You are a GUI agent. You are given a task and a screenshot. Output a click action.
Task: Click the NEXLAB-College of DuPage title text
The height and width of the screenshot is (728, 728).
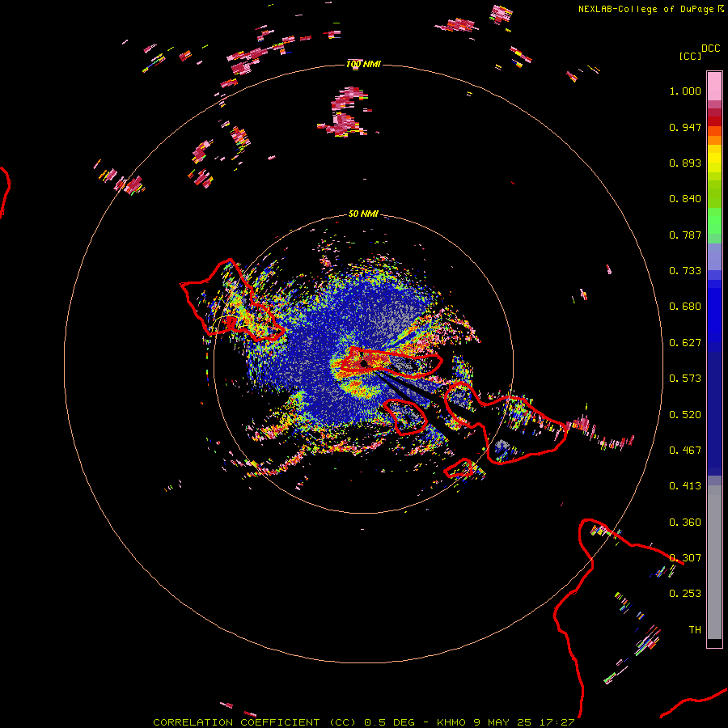(x=645, y=9)
